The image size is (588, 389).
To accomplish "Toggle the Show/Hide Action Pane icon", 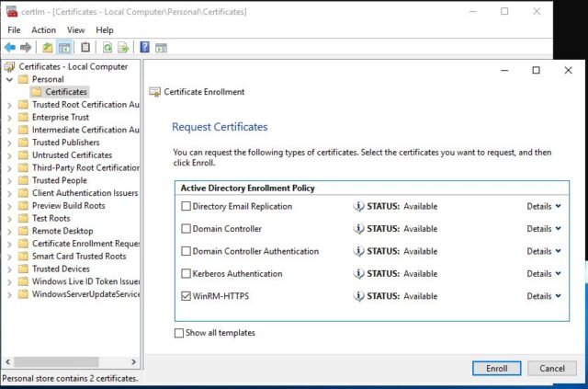I will click(162, 47).
